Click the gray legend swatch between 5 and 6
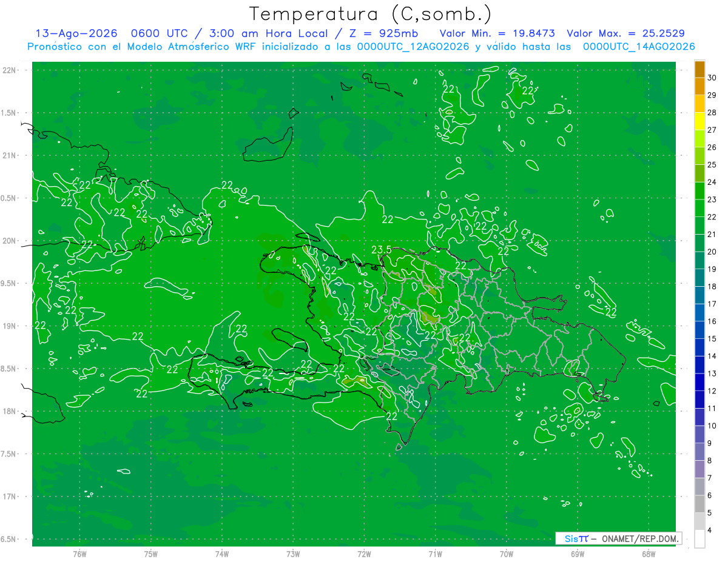The height and width of the screenshot is (562, 728). coord(699,504)
